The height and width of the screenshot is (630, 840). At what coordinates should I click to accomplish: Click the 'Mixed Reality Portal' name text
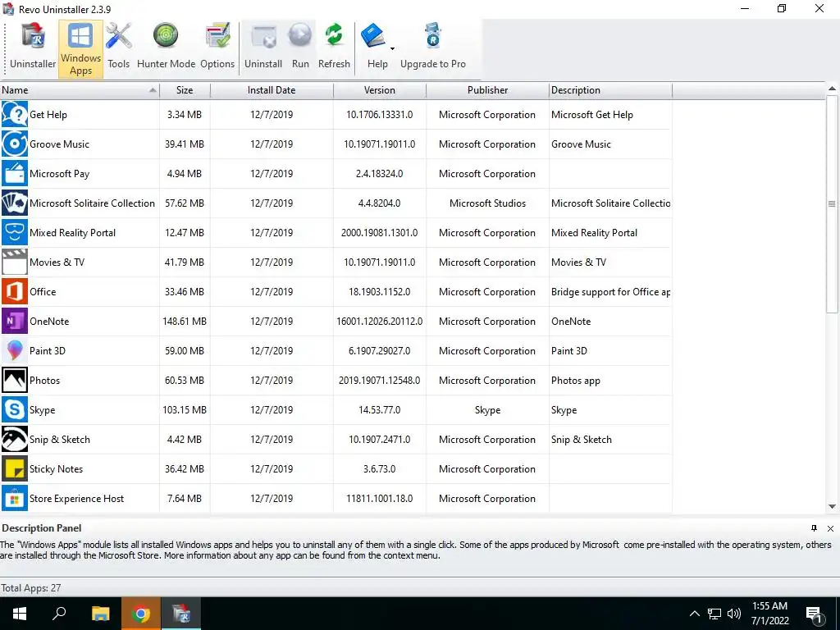tap(72, 232)
